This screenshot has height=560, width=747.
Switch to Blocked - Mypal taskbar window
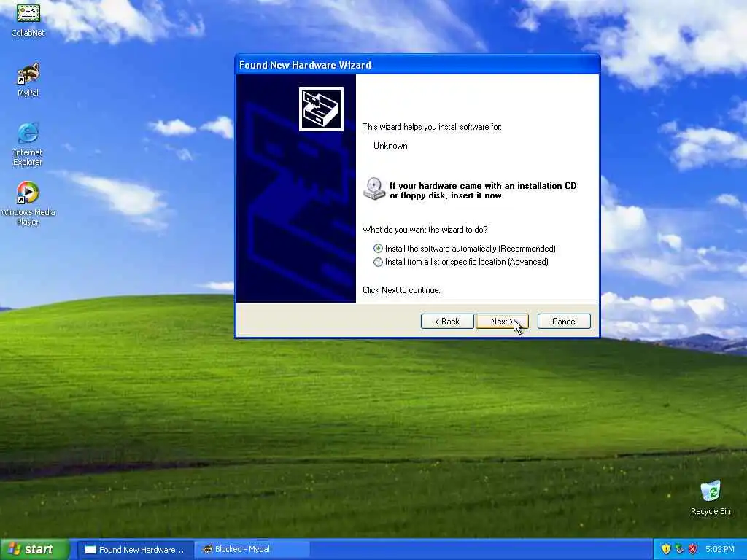tap(253, 550)
